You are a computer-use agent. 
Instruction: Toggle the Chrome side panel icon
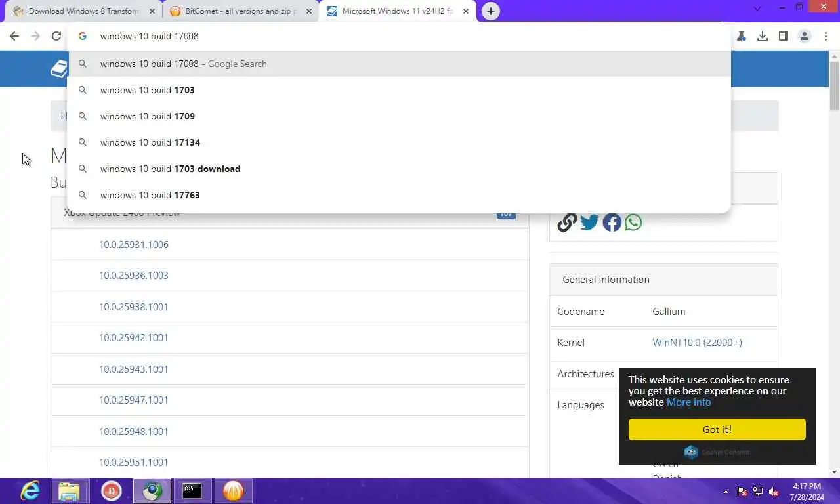[784, 36]
